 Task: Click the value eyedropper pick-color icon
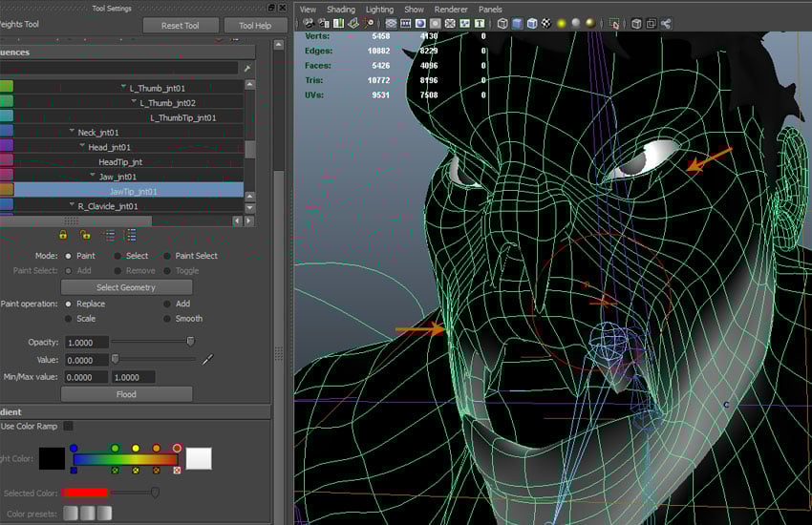click(x=208, y=360)
